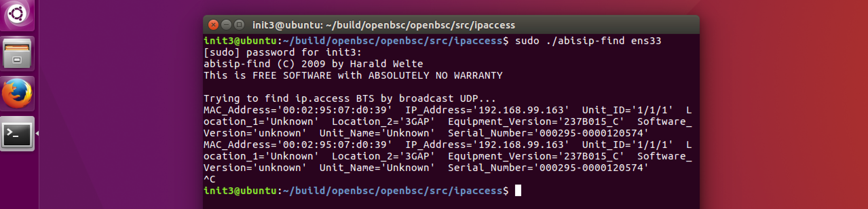The width and height of the screenshot is (868, 209).
Task: Minimize the terminal window
Action: coord(226,25)
